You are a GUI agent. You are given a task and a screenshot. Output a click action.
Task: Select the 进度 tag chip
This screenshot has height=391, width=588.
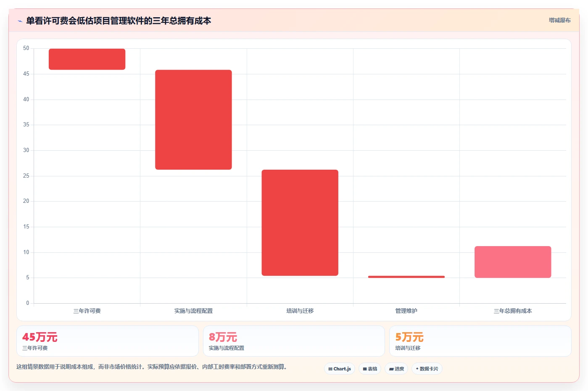396,369
